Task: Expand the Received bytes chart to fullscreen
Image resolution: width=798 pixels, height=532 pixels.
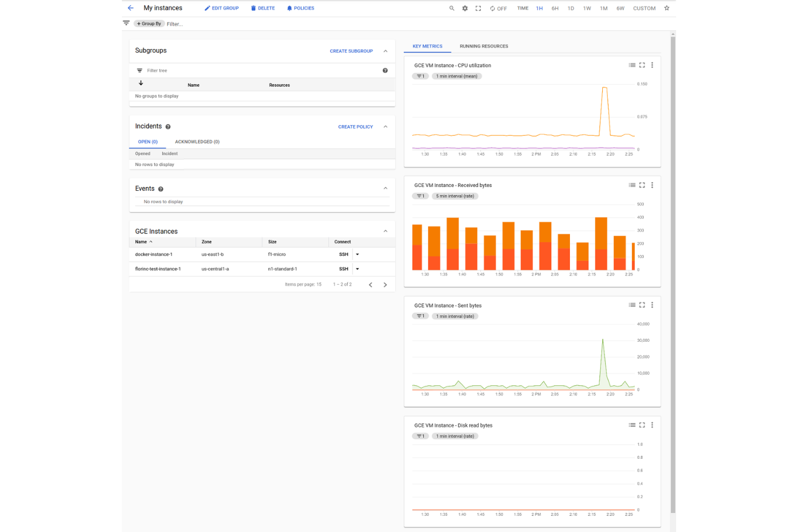Action: tap(642, 185)
